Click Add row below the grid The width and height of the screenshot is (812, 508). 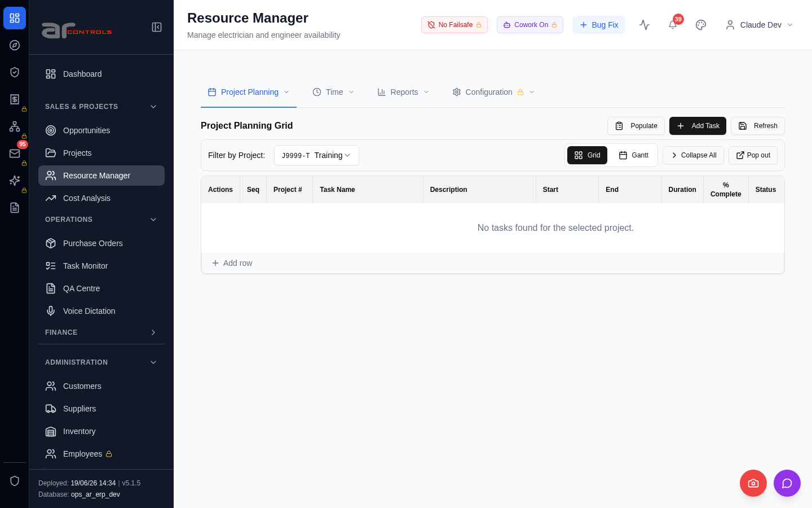232,263
